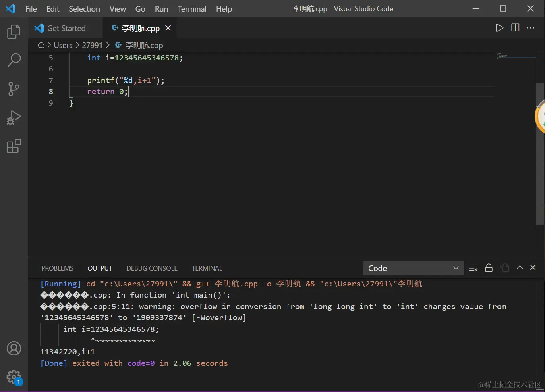The image size is (545, 392).
Task: Open the Terminal menu
Action: [x=192, y=9]
